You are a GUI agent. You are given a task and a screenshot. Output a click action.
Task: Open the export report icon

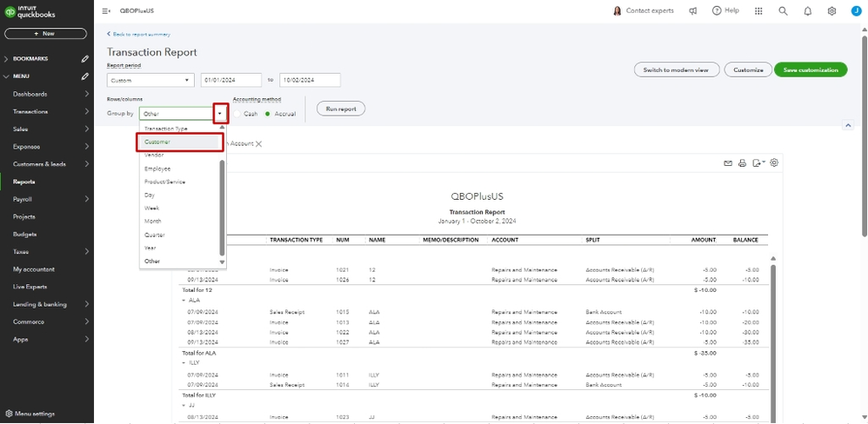coord(758,163)
